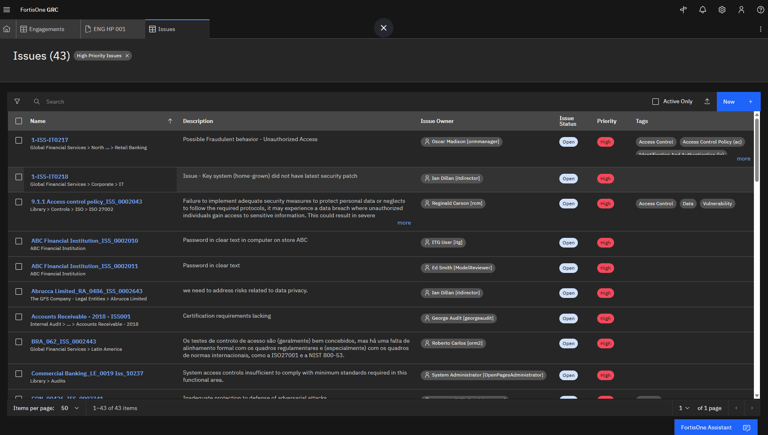
Task: Open the ABC Financial Institution_ISS_0002010 link
Action: [x=84, y=240]
